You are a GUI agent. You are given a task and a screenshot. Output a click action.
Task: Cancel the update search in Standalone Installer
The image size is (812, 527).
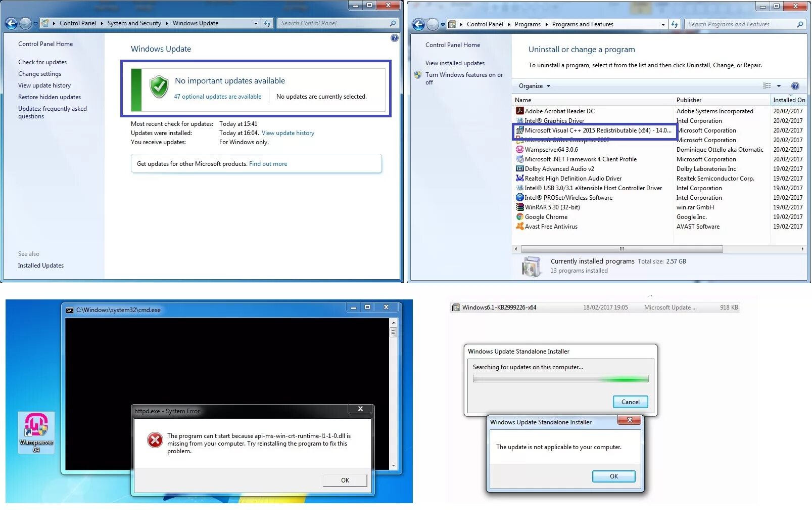631,402
